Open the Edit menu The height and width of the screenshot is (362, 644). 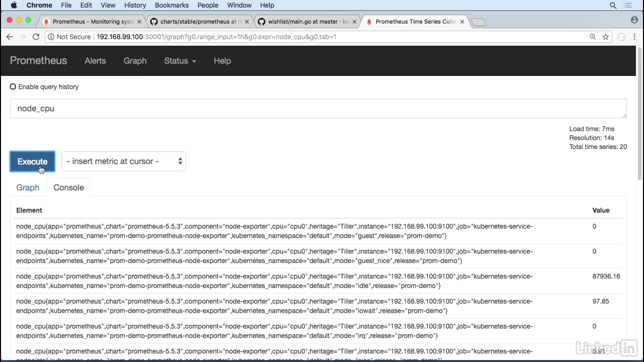(86, 5)
